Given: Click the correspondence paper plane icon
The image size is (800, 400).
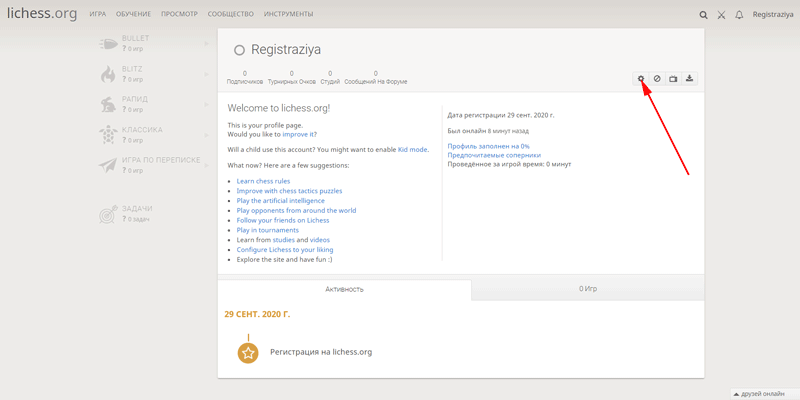Looking at the screenshot, I should click(x=108, y=165).
